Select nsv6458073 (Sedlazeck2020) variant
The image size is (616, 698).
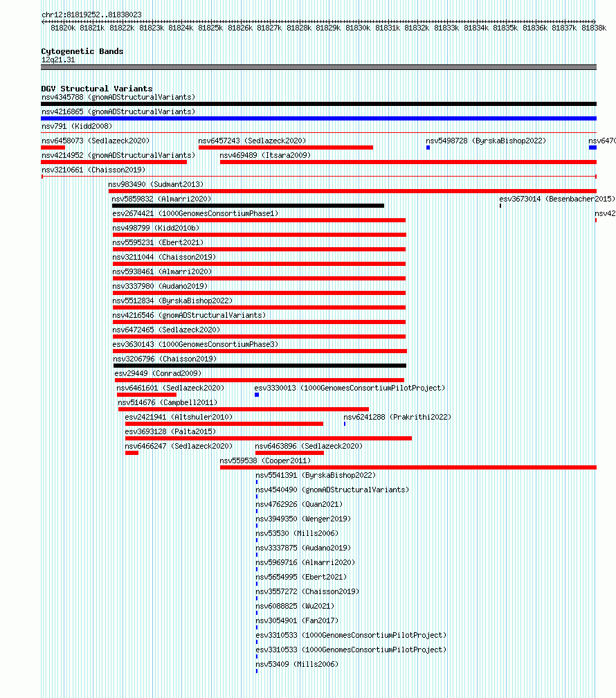pyautogui.click(x=96, y=141)
